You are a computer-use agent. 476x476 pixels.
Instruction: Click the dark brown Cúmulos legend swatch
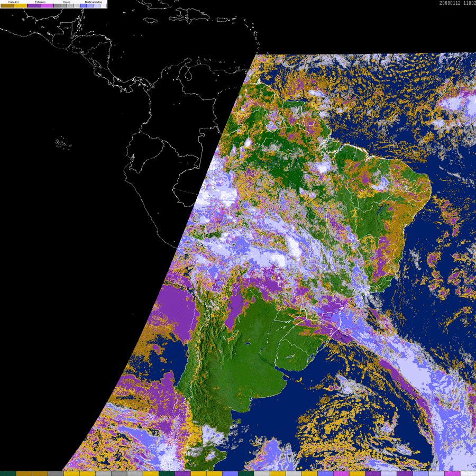point(7,5)
